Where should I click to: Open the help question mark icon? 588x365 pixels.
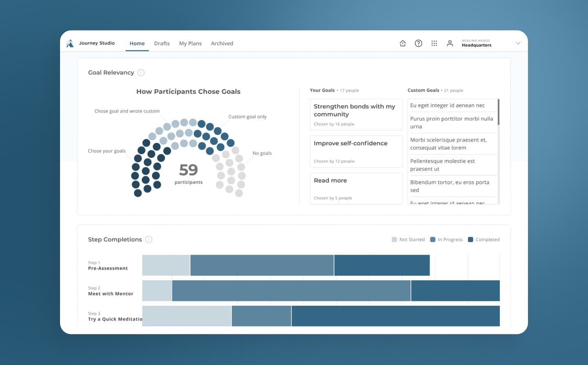pyautogui.click(x=418, y=43)
